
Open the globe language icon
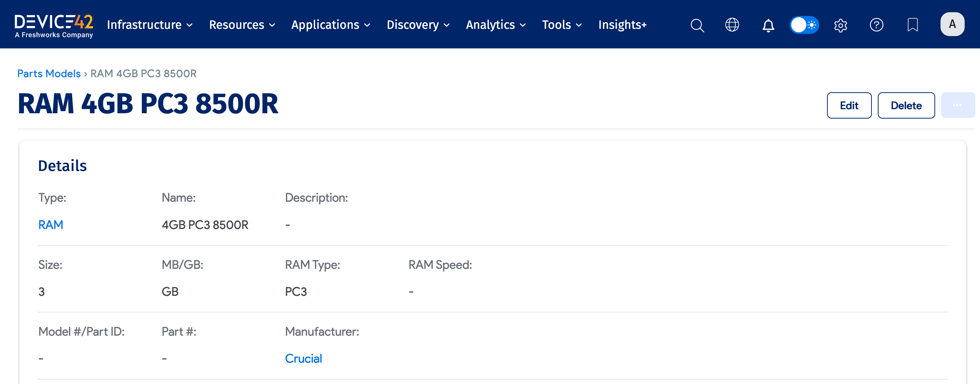(x=732, y=25)
